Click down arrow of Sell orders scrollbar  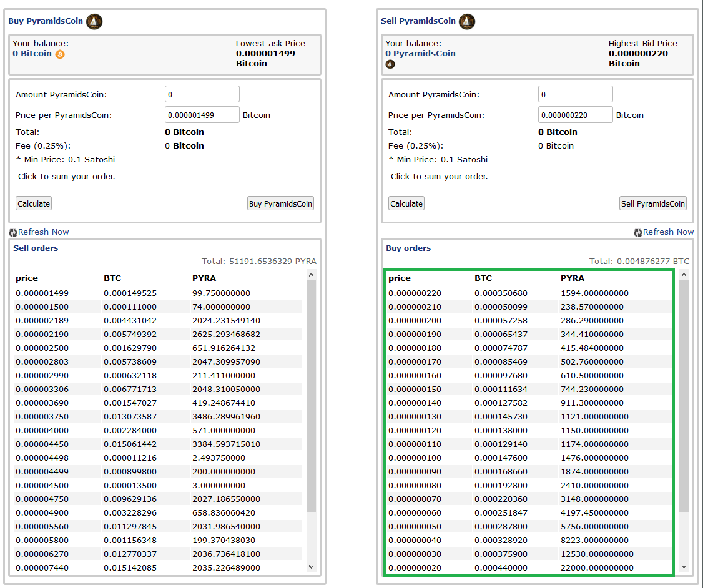pyautogui.click(x=311, y=567)
